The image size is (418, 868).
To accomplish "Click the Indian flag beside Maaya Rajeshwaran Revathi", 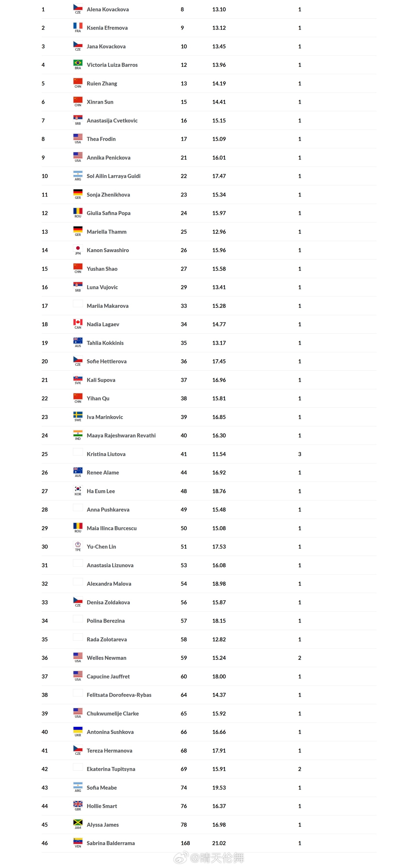I will point(78,434).
